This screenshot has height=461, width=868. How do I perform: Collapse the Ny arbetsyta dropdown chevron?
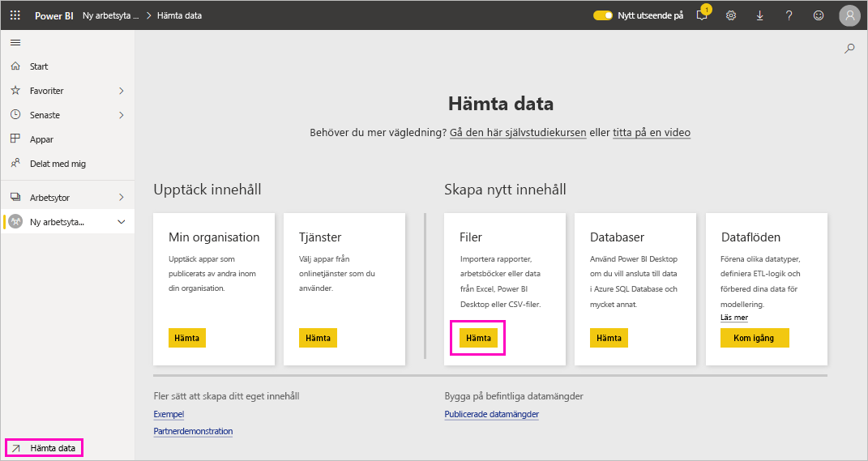[x=122, y=222]
